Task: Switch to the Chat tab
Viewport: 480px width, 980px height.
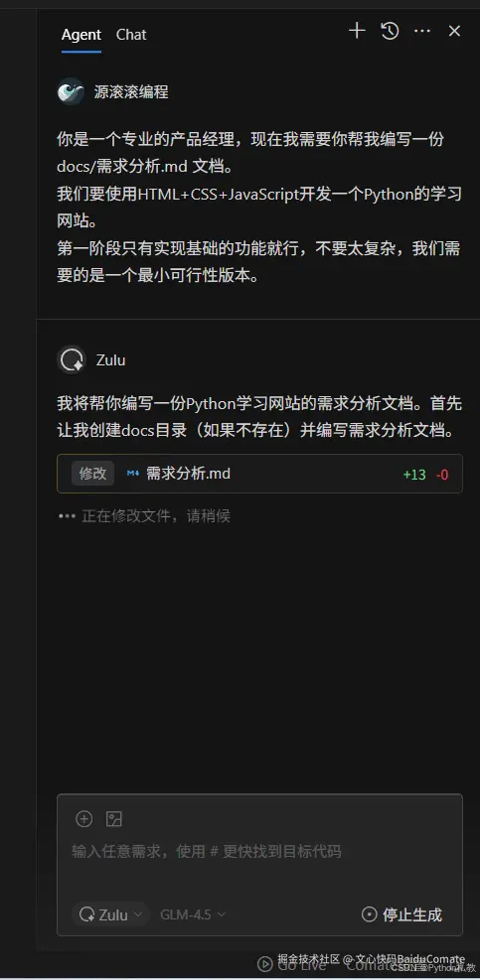Action: point(131,35)
